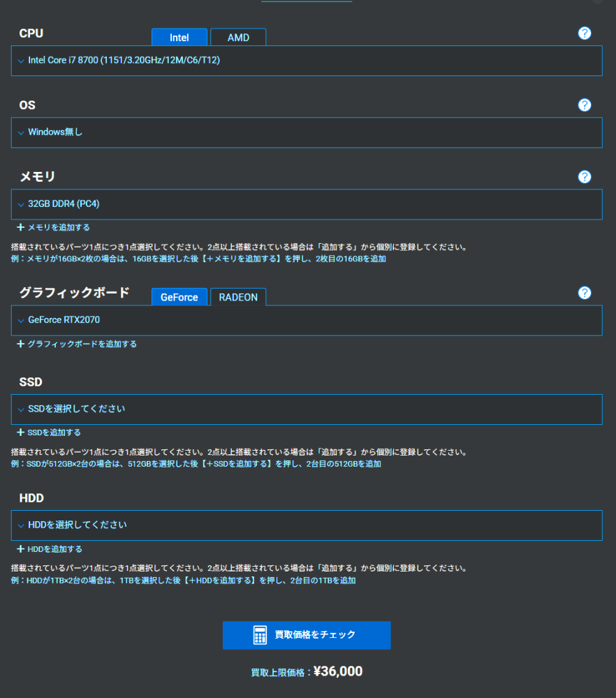Open the グラフィックボード help icon
This screenshot has width=616, height=698.
(585, 293)
